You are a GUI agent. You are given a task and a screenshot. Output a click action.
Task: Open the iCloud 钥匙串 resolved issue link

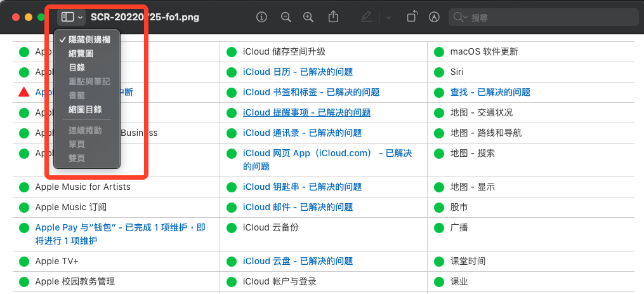(x=302, y=187)
